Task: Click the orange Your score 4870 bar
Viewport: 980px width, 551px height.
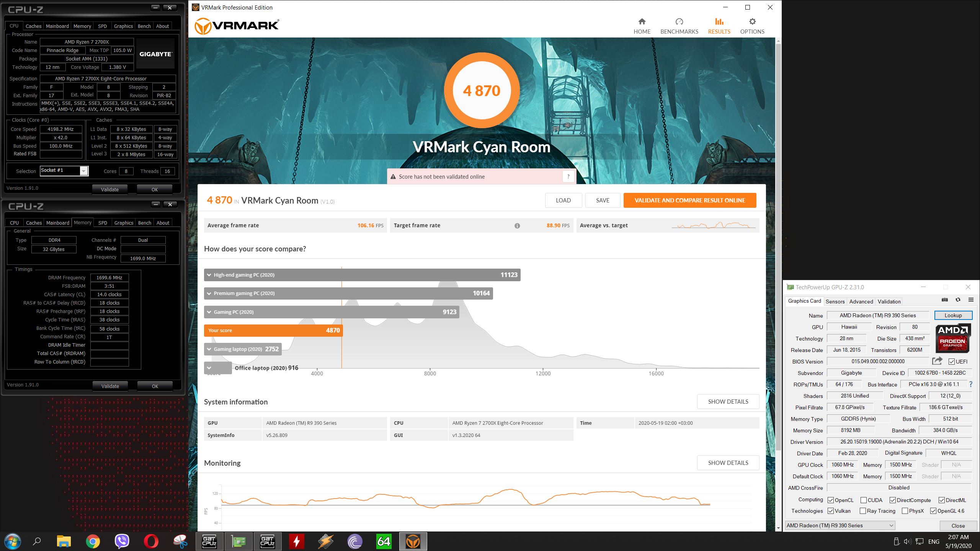Action: click(x=273, y=330)
